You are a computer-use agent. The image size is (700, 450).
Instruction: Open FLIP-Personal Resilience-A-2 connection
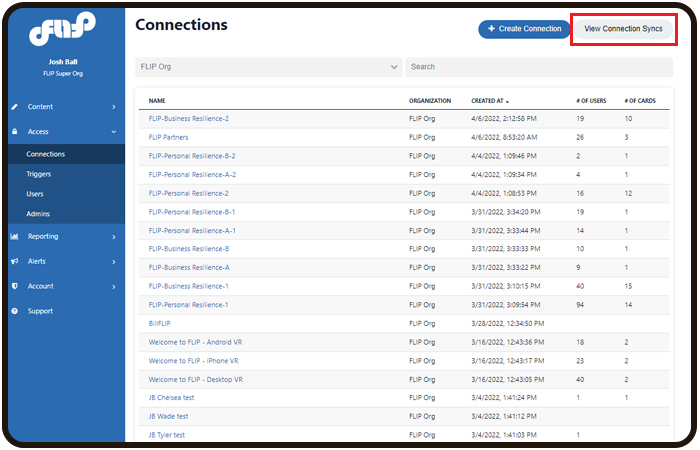192,175
